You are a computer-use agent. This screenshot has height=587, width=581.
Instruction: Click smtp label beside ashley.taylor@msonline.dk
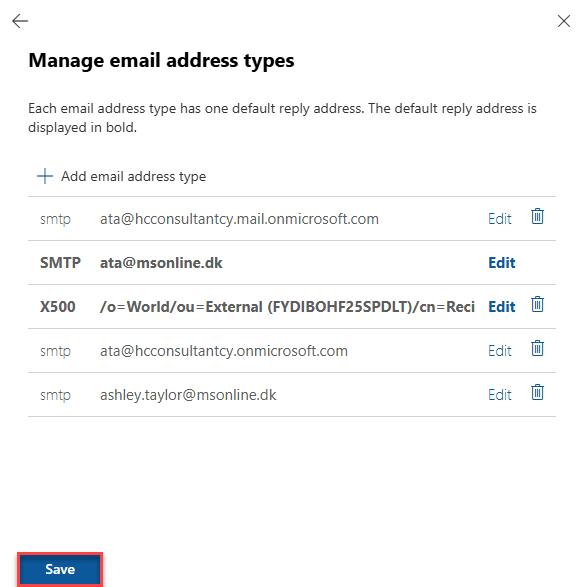click(x=55, y=395)
